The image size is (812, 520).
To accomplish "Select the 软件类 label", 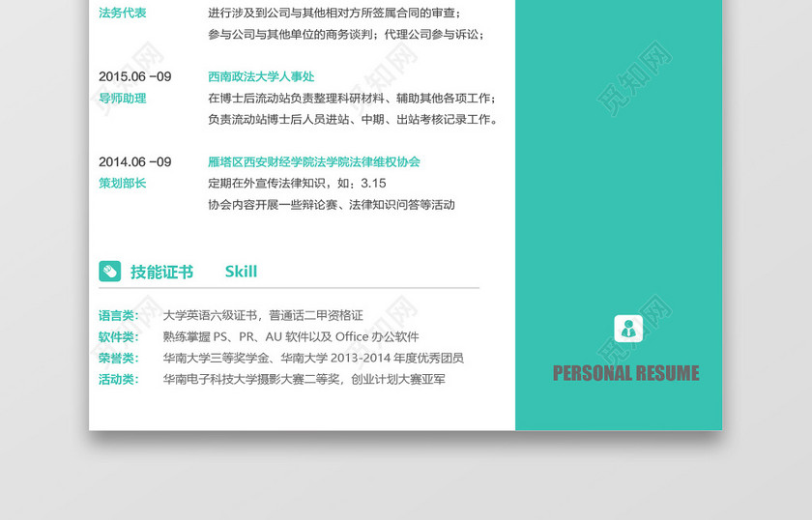I will (119, 337).
